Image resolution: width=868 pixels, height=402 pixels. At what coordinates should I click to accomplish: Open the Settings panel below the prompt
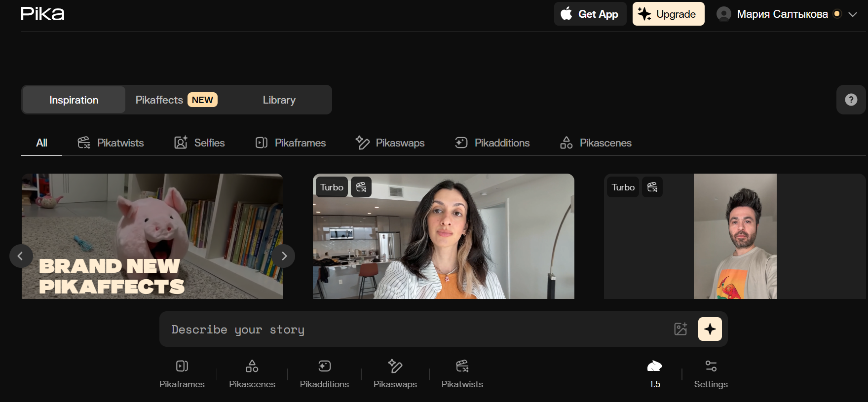711,374
